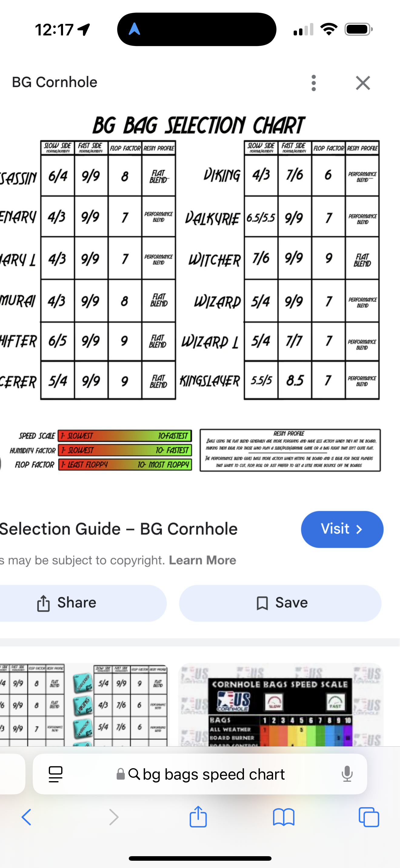Save the image with the Save button

281,603
